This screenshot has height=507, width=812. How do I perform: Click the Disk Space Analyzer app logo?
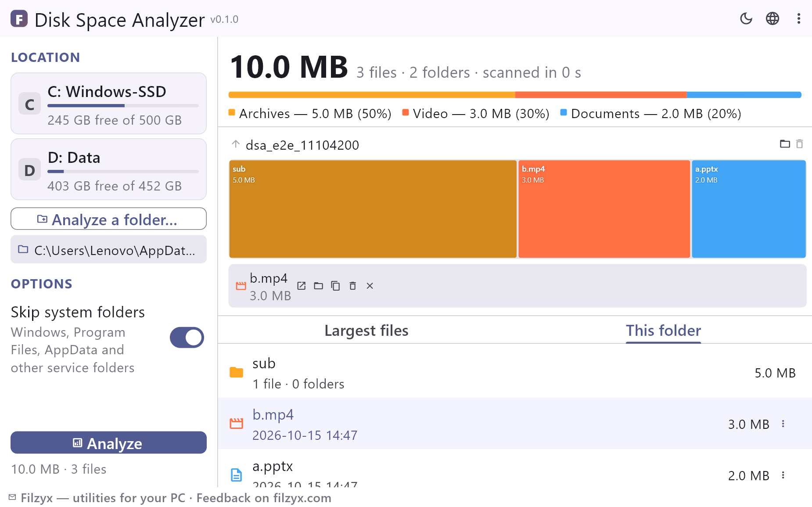pyautogui.click(x=19, y=19)
